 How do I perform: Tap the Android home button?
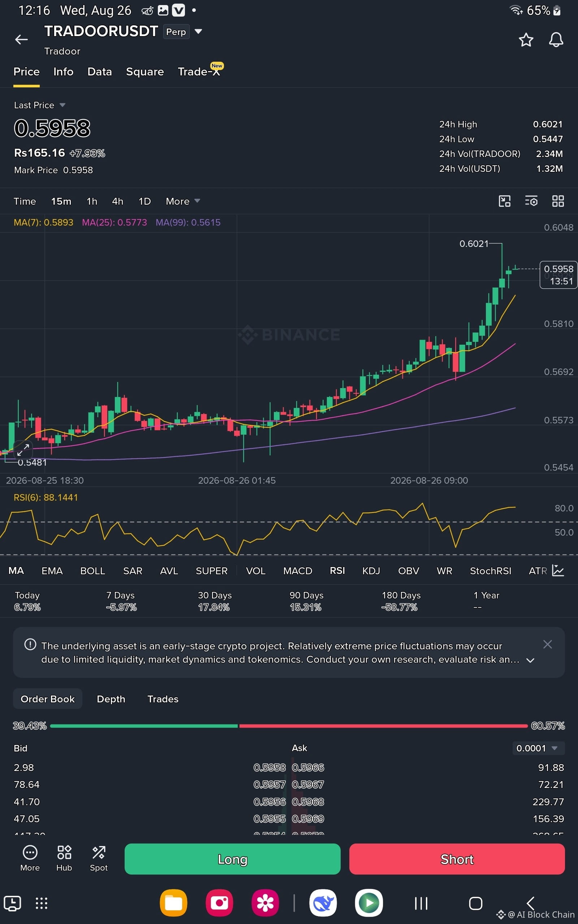click(x=475, y=903)
